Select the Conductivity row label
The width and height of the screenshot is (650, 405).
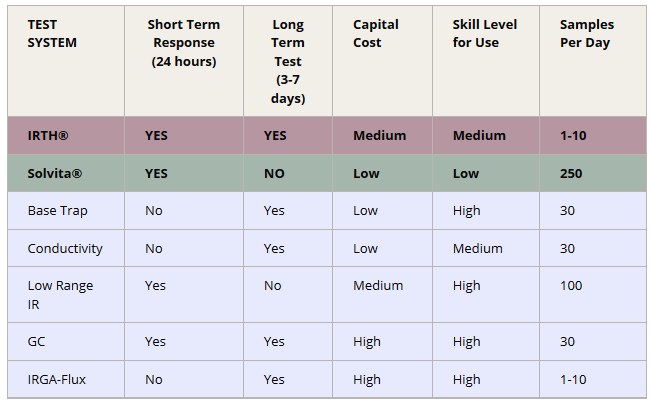tap(65, 248)
